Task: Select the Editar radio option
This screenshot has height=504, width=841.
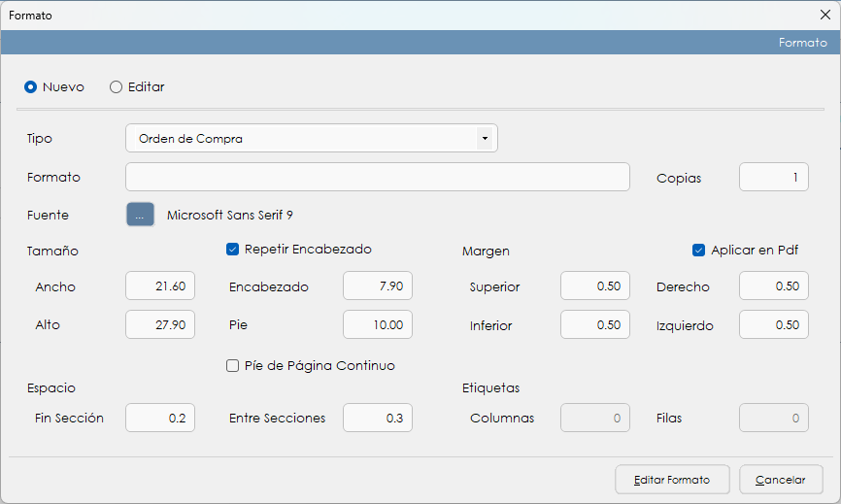Action: (117, 87)
